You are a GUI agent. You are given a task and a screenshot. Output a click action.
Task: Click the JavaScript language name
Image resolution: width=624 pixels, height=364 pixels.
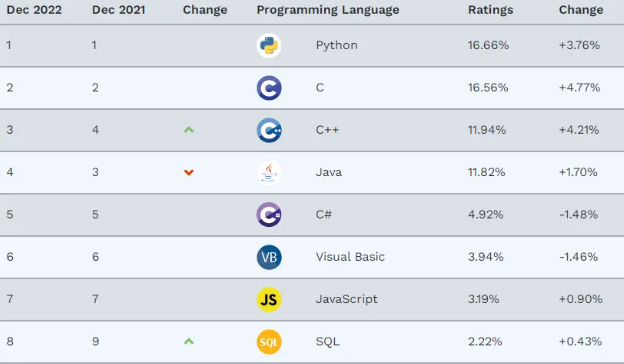[347, 299]
